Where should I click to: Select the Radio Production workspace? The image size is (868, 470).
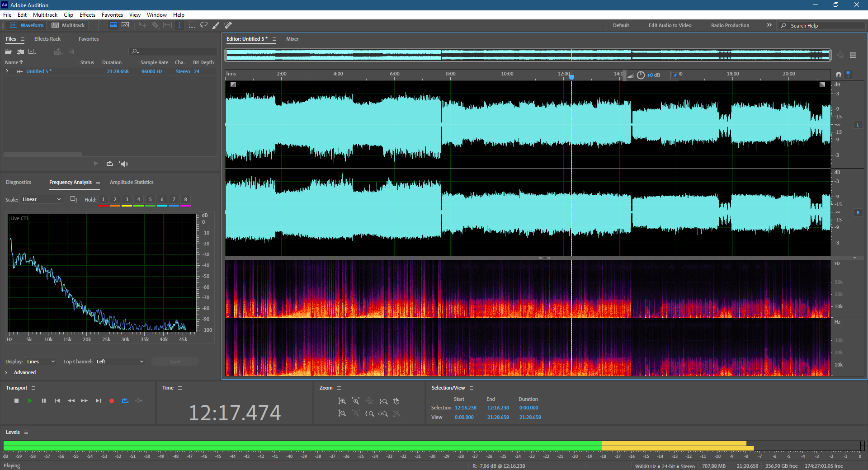pos(730,25)
